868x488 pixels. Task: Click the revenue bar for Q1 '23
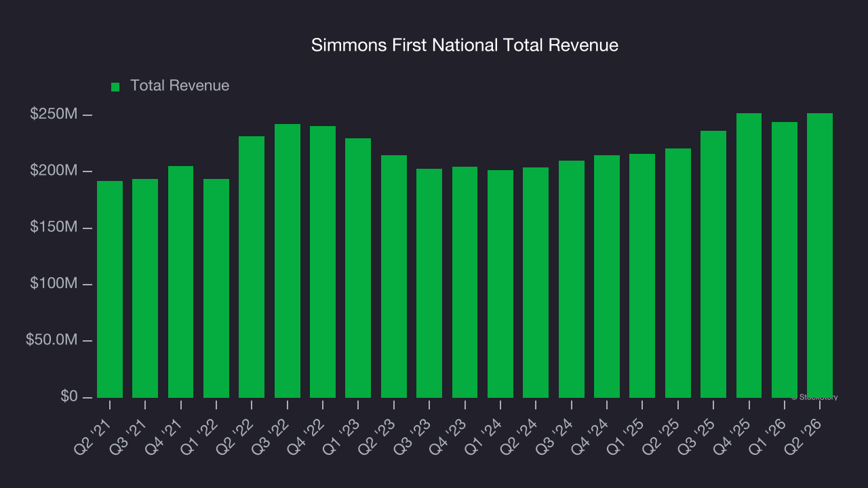(358, 268)
